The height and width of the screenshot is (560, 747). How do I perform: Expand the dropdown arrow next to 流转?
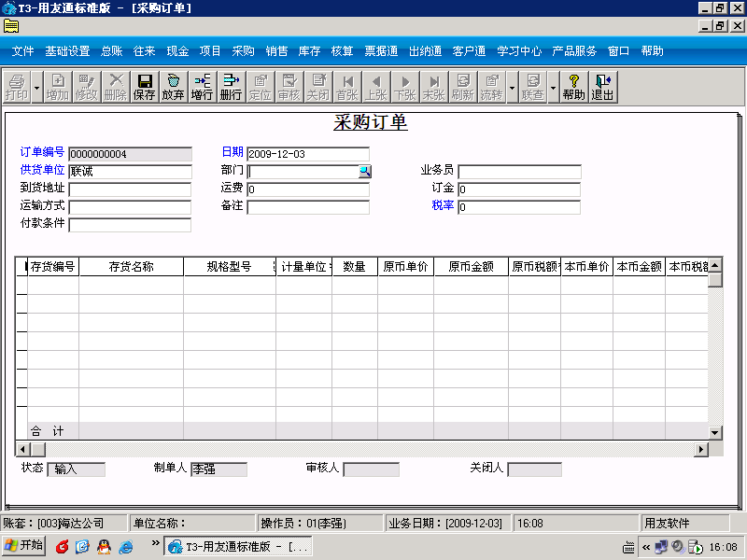512,87
